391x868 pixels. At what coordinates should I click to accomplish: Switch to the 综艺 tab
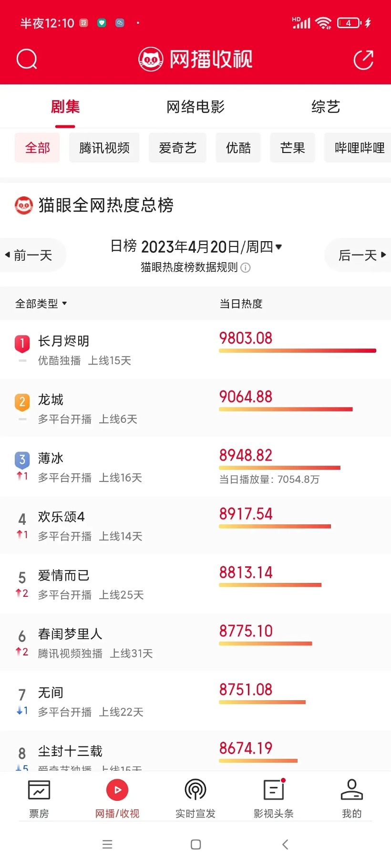(x=326, y=107)
